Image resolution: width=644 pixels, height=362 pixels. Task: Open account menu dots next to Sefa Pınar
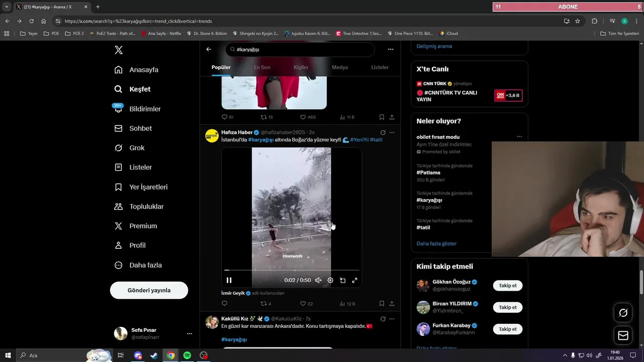tap(189, 333)
